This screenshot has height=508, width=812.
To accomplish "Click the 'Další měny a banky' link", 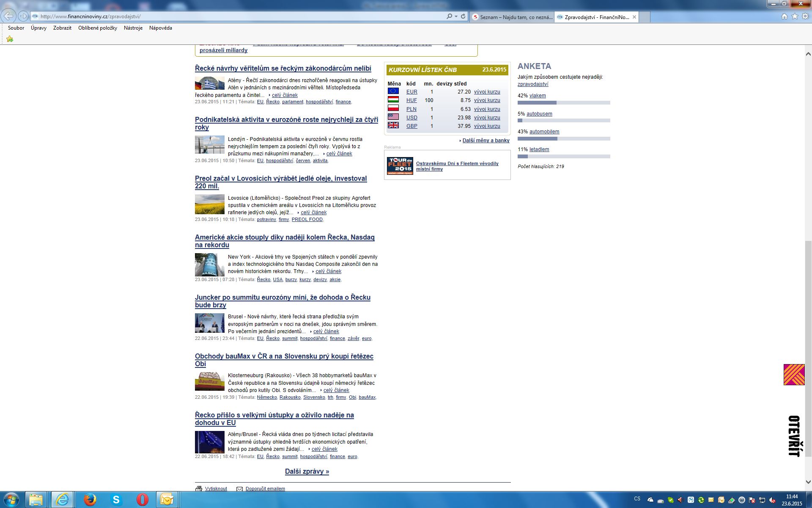I will 486,141.
